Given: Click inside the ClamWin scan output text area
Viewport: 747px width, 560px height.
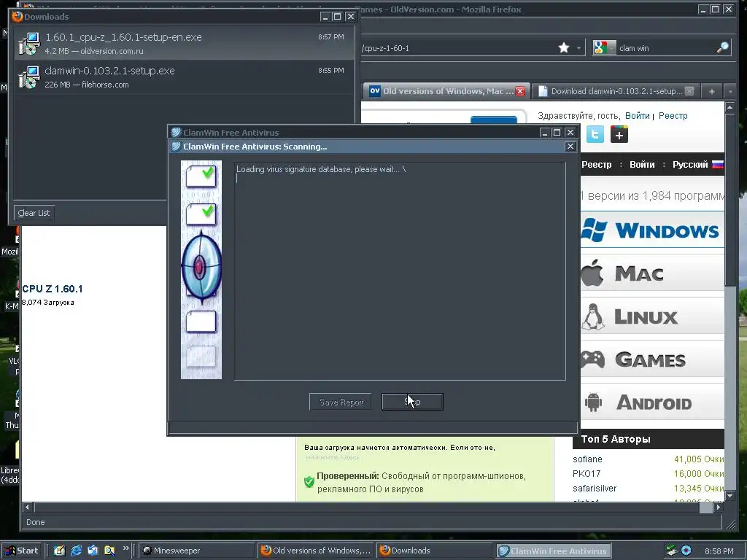Looking at the screenshot, I should (x=400, y=271).
